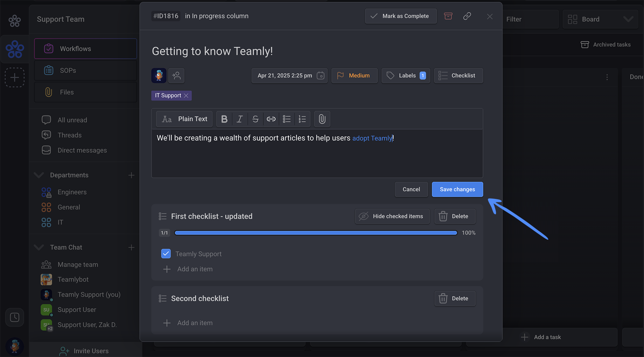Image resolution: width=644 pixels, height=357 pixels.
Task: Click into the description text area
Action: pos(317,153)
